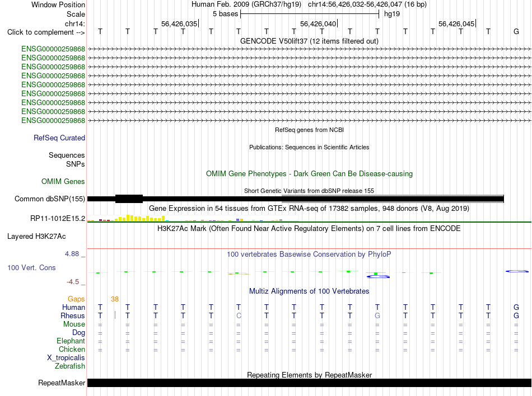Image resolution: width=532 pixels, height=396 pixels.
Task: Click the Mouse alignment row label
Action: coord(74,324)
